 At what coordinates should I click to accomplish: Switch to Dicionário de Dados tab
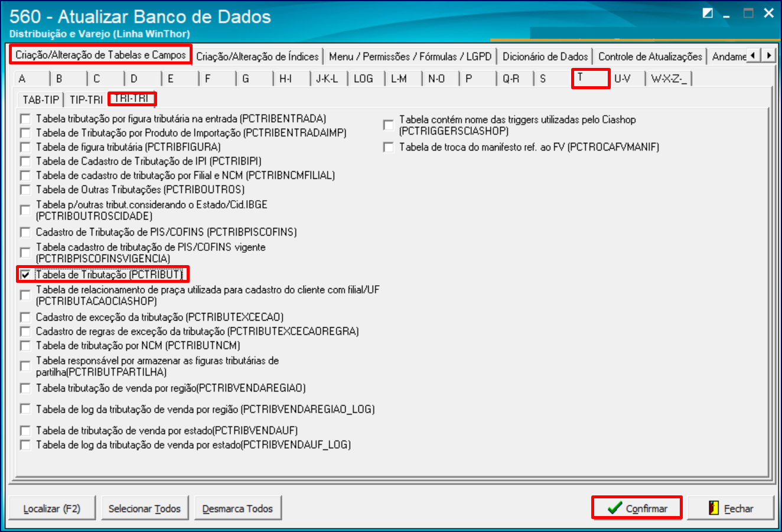545,57
